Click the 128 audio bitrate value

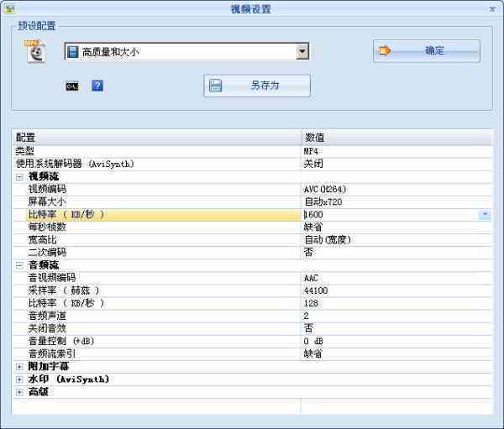click(x=311, y=303)
